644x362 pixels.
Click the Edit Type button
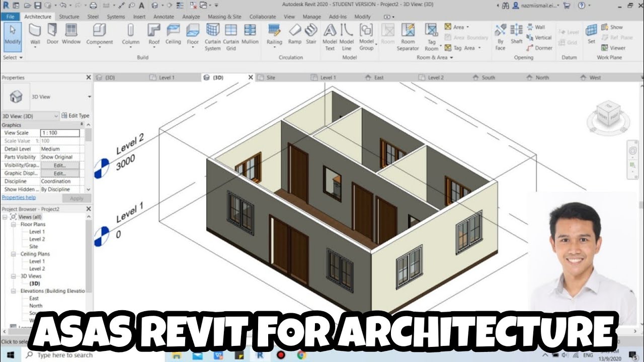(x=75, y=116)
